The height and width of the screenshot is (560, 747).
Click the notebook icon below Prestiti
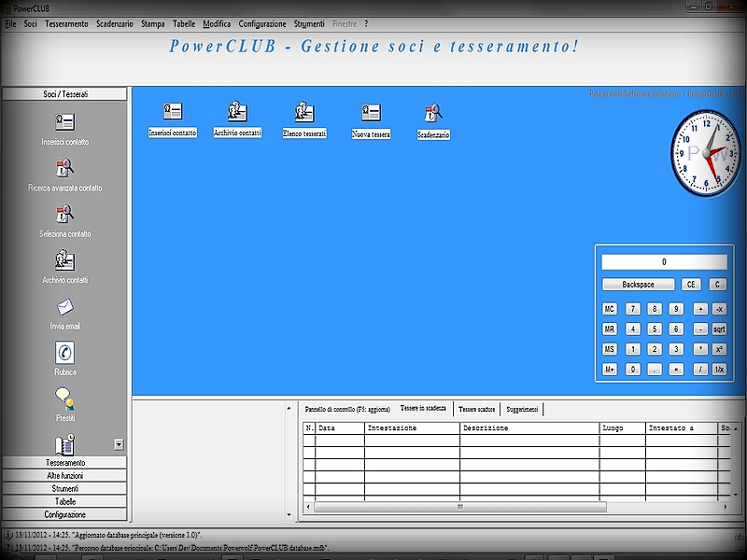coord(64,444)
